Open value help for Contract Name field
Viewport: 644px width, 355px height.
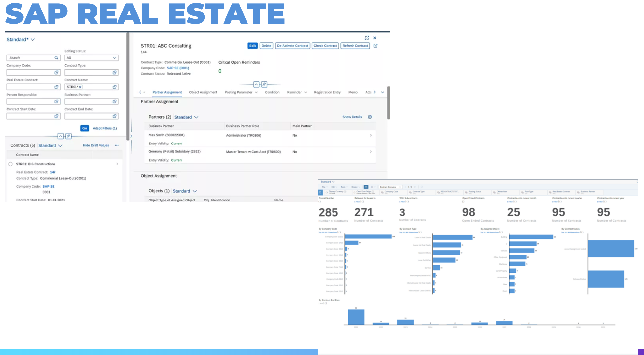point(115,87)
